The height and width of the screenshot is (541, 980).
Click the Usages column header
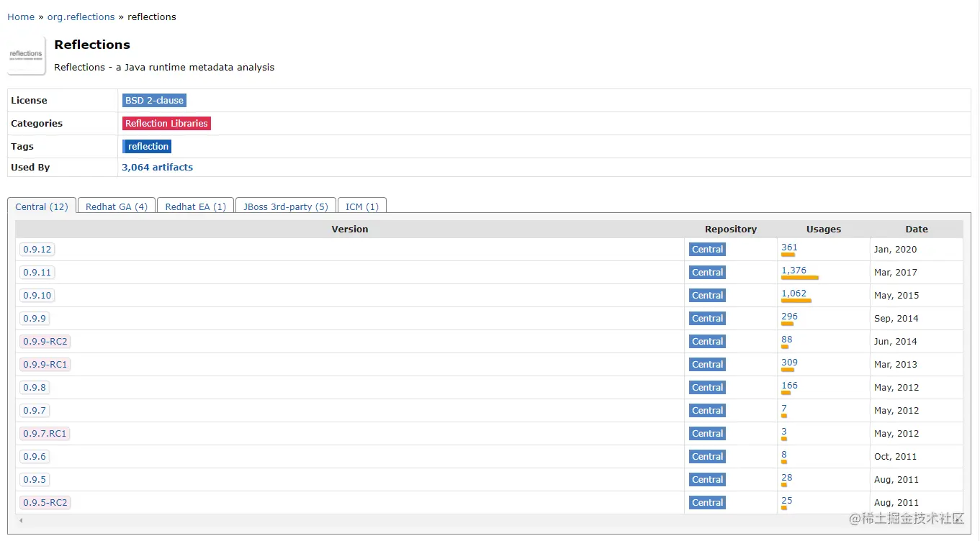824,229
